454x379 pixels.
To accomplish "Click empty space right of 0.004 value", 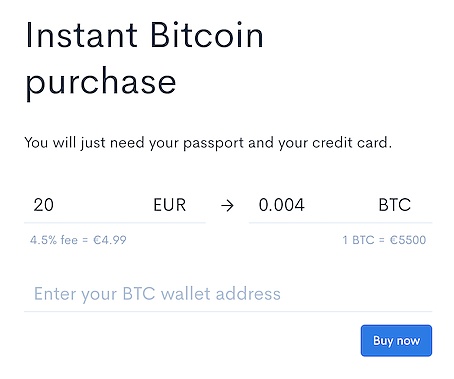I will pyautogui.click(x=342, y=205).
